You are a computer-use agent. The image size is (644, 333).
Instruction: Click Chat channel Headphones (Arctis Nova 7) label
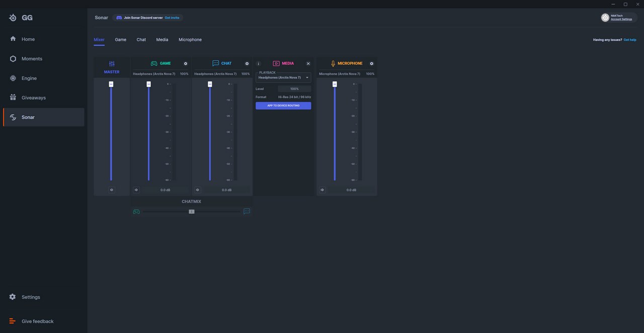215,74
